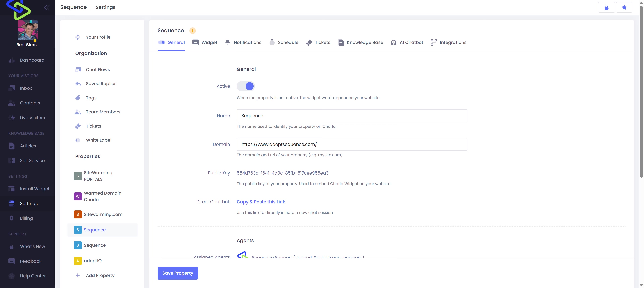Click the Copy & Paste this Link
644x288 pixels.
pyautogui.click(x=261, y=202)
